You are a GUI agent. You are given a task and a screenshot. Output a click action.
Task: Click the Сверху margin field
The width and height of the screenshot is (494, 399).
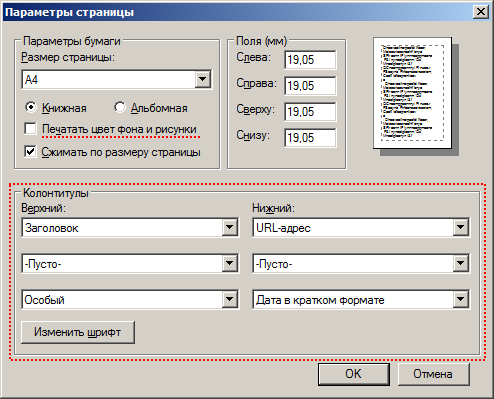click(310, 112)
